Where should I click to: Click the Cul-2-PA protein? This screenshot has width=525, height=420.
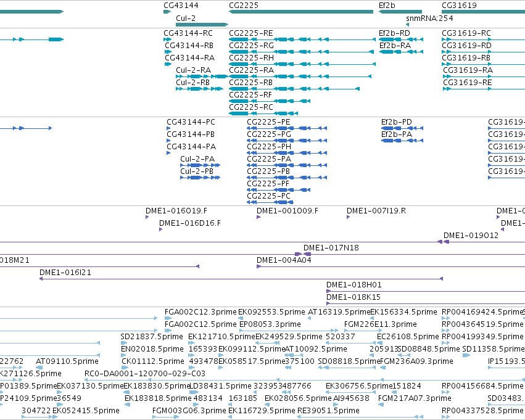tap(197, 159)
